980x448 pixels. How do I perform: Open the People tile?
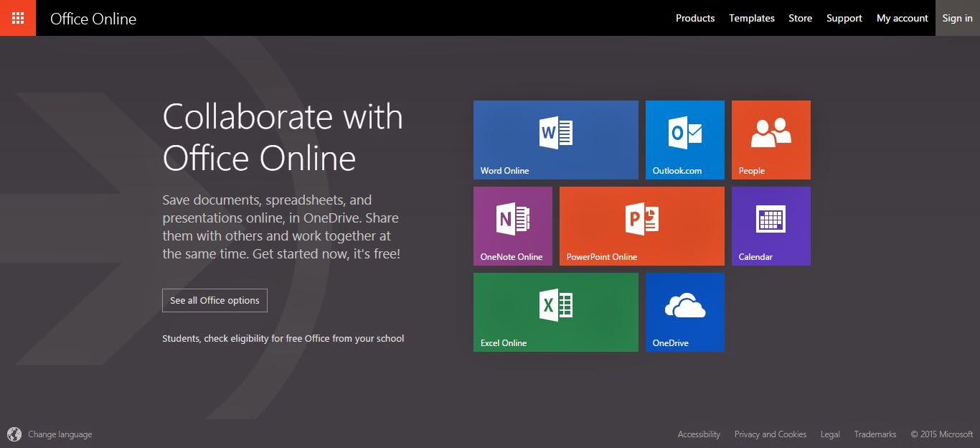[771, 140]
